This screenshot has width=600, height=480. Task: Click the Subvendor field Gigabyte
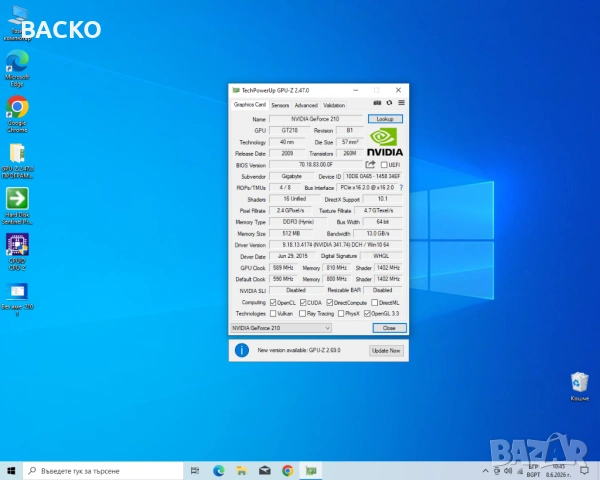[292, 176]
